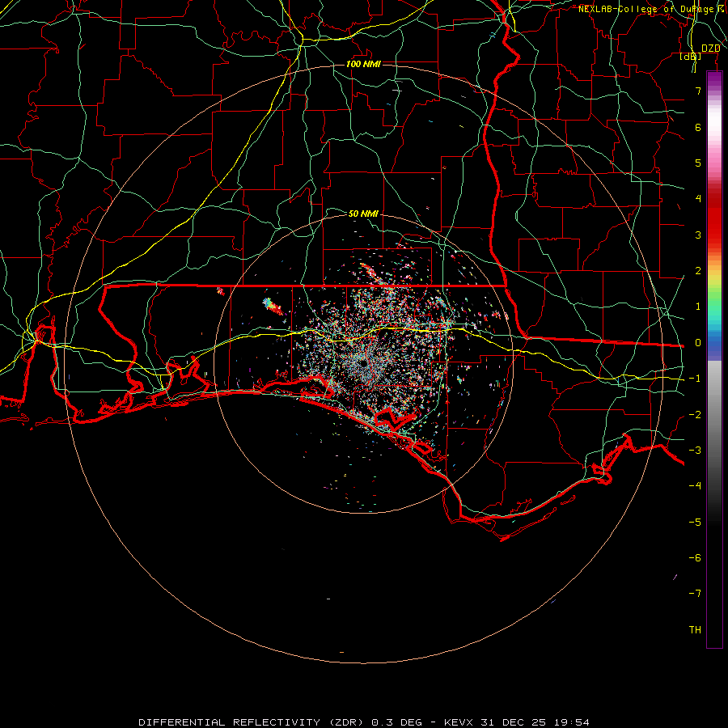728x728 pixels.
Task: Click the 100 NMI range ring label
Action: point(363,64)
